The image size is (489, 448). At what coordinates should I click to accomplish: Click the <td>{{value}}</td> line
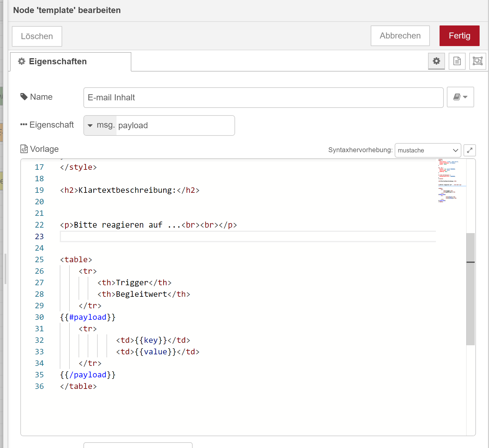(x=158, y=352)
